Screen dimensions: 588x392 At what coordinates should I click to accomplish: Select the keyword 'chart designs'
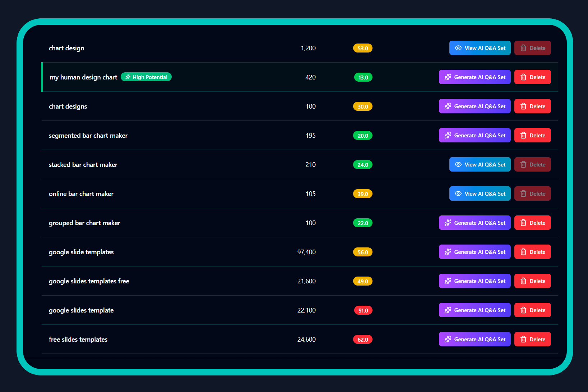coord(68,106)
